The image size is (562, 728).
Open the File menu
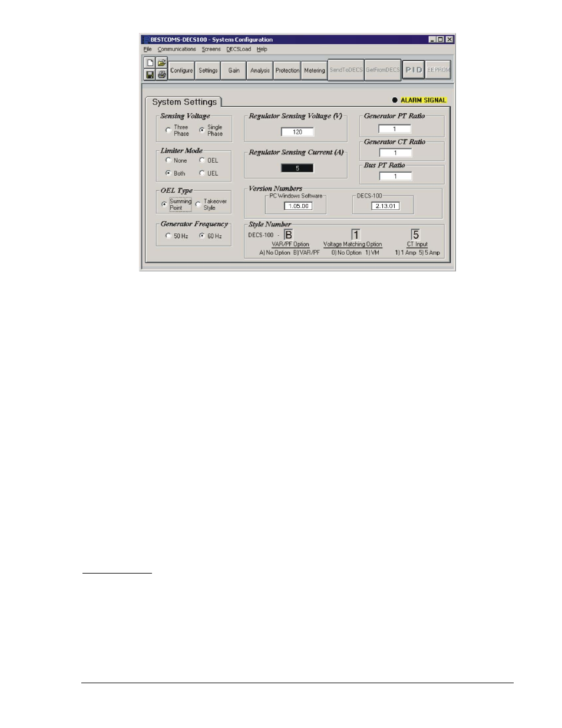(148, 50)
